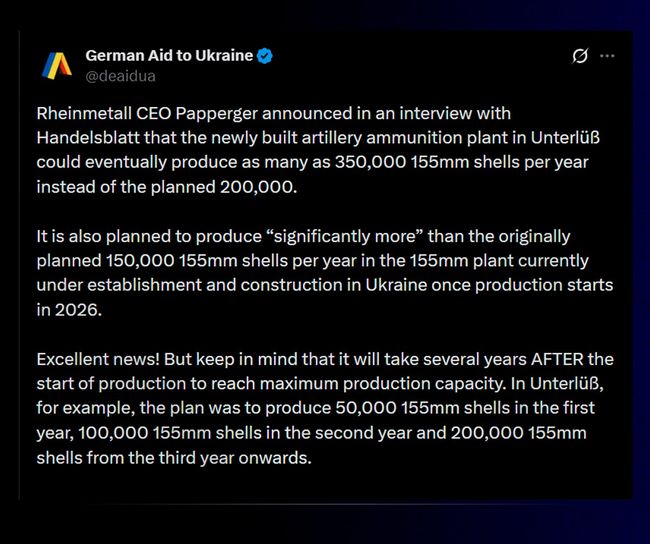Click the @deaidua handle
This screenshot has width=650, height=544.
click(120, 75)
